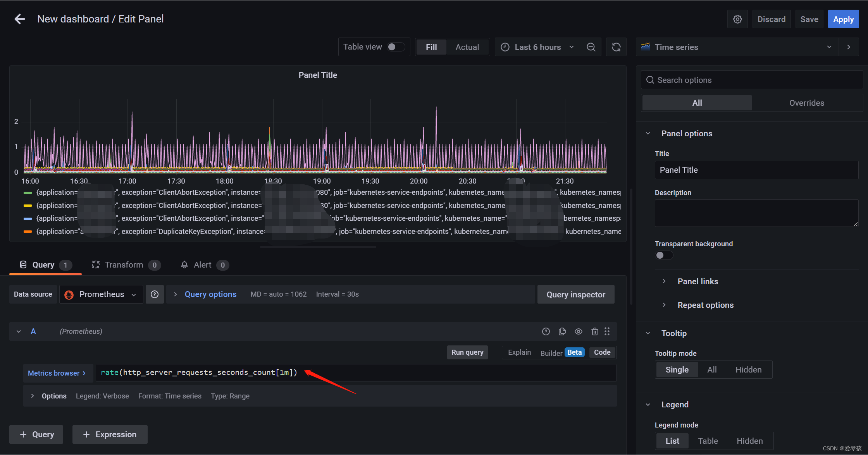Toggle Transparent background on
This screenshot has height=455, width=868.
click(663, 255)
